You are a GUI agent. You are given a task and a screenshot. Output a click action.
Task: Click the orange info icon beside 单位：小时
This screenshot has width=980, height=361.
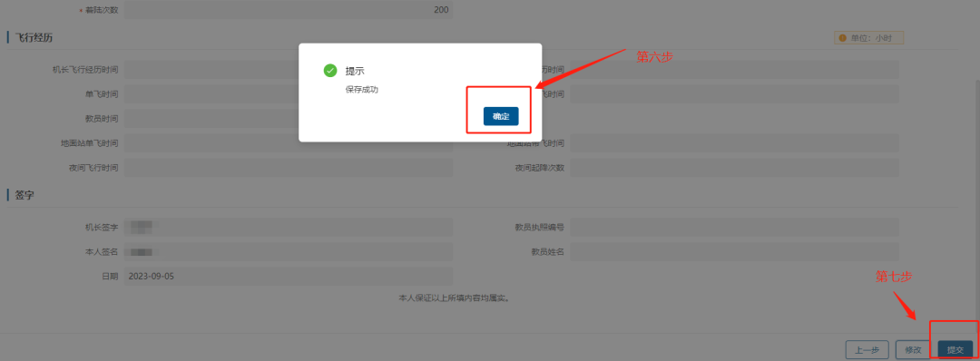point(842,38)
